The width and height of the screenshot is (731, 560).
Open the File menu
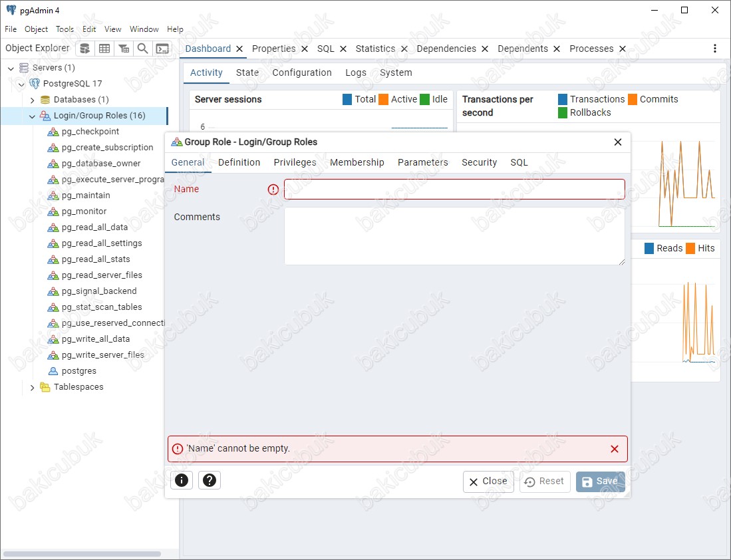pyautogui.click(x=11, y=29)
